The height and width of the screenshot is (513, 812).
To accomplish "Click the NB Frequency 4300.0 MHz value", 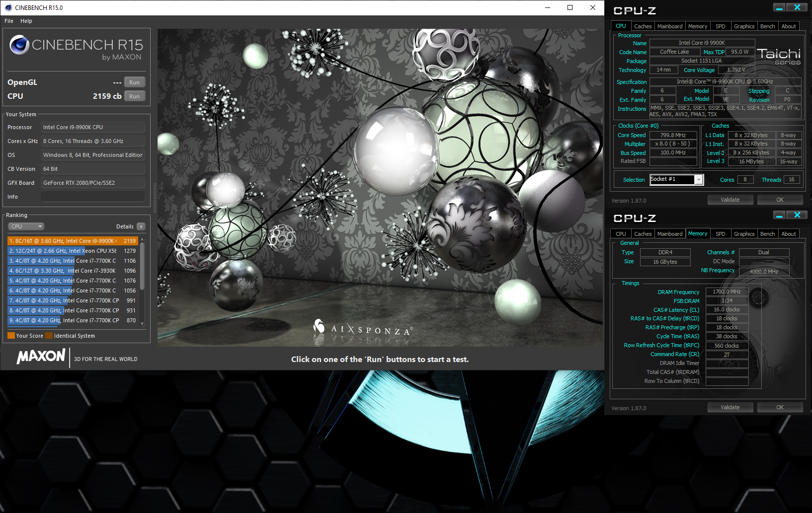I will pyautogui.click(x=764, y=272).
